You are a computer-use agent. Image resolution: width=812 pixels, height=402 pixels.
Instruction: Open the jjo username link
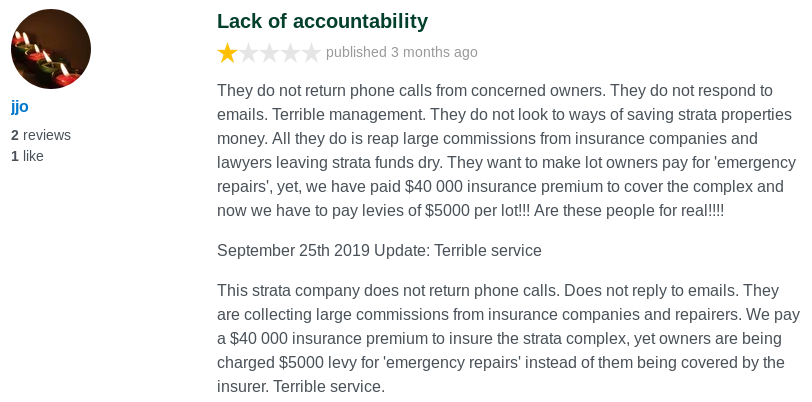pyautogui.click(x=20, y=107)
